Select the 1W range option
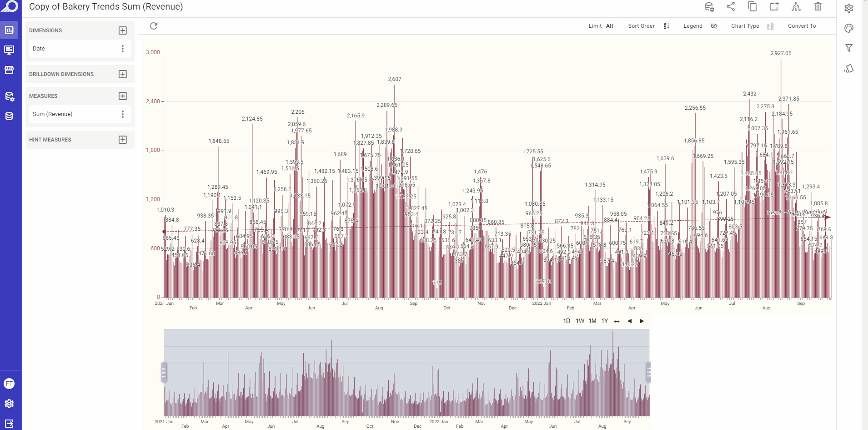The height and width of the screenshot is (430, 868). click(580, 321)
